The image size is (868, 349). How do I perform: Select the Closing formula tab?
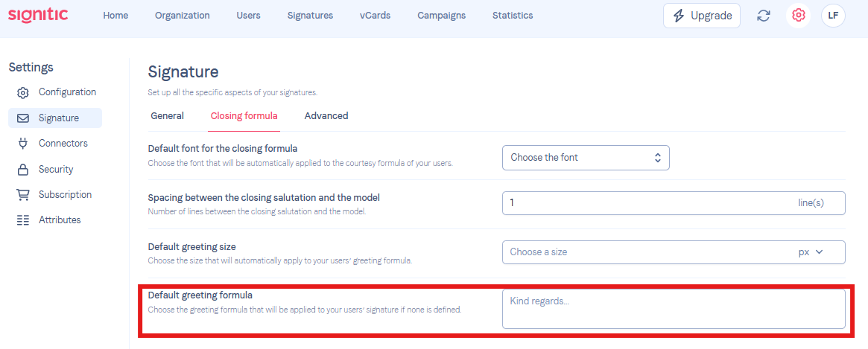(x=244, y=116)
